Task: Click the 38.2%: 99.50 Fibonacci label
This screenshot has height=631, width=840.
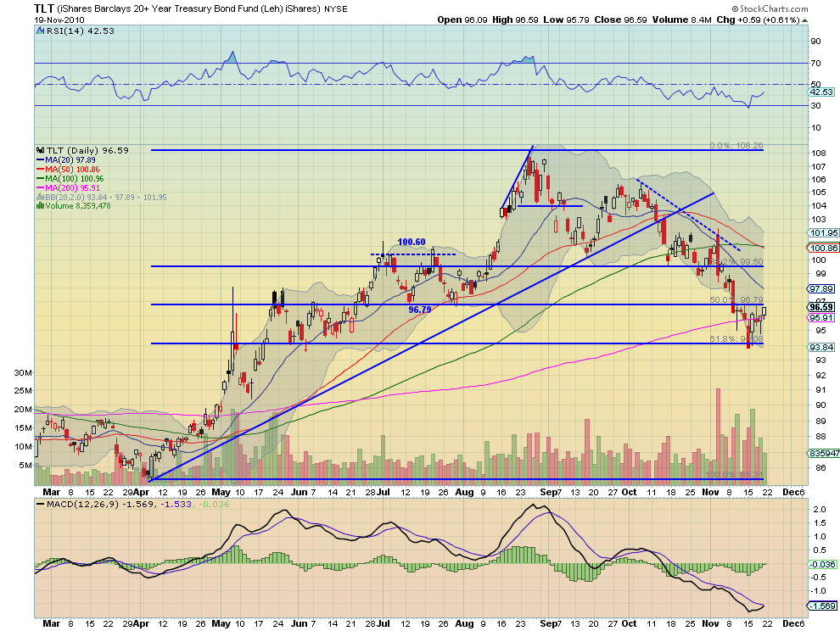Action: tap(736, 262)
